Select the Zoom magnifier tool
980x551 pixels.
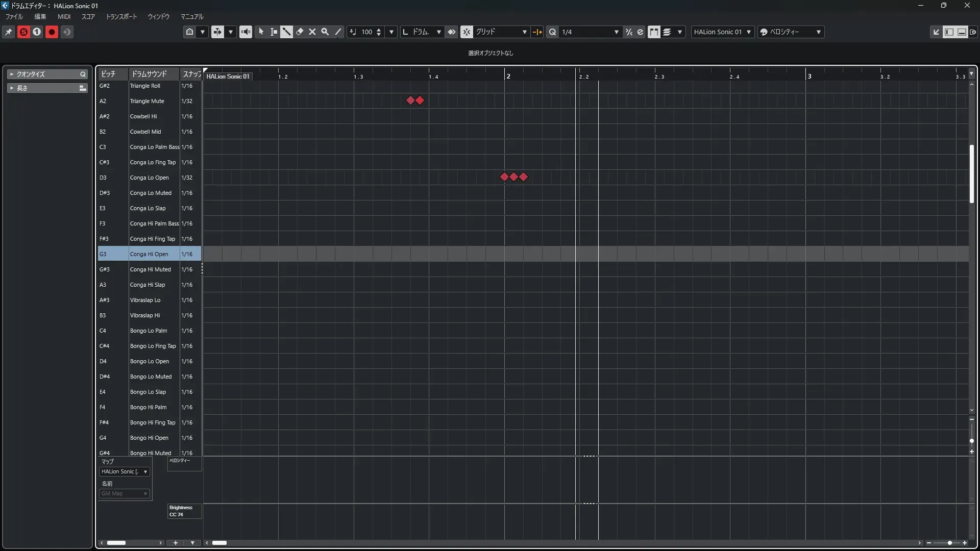coord(325,32)
